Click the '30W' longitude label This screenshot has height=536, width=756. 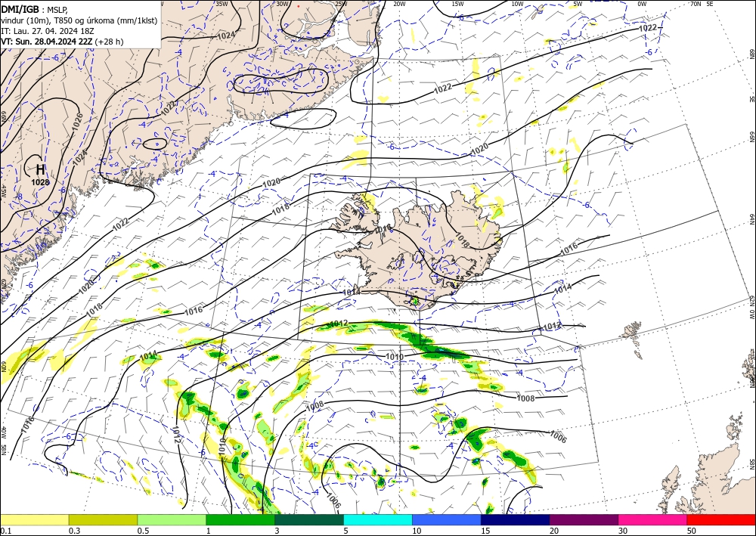283,4
